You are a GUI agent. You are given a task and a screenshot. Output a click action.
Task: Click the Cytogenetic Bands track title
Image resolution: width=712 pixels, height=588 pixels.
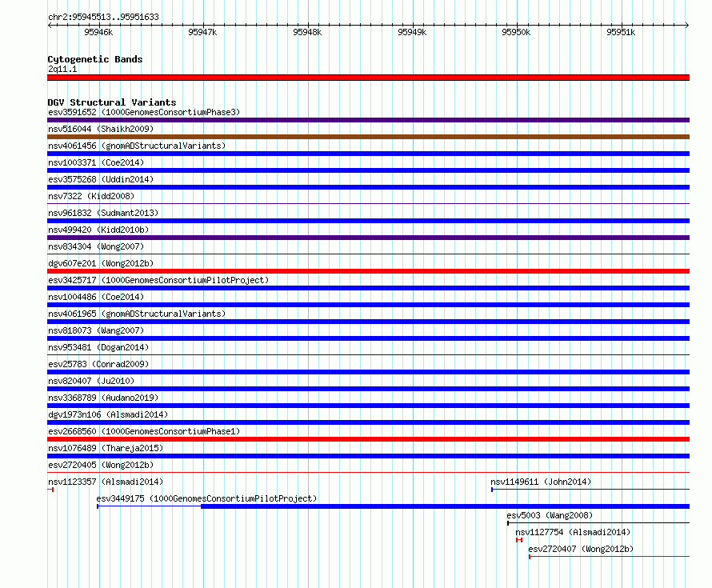95,59
